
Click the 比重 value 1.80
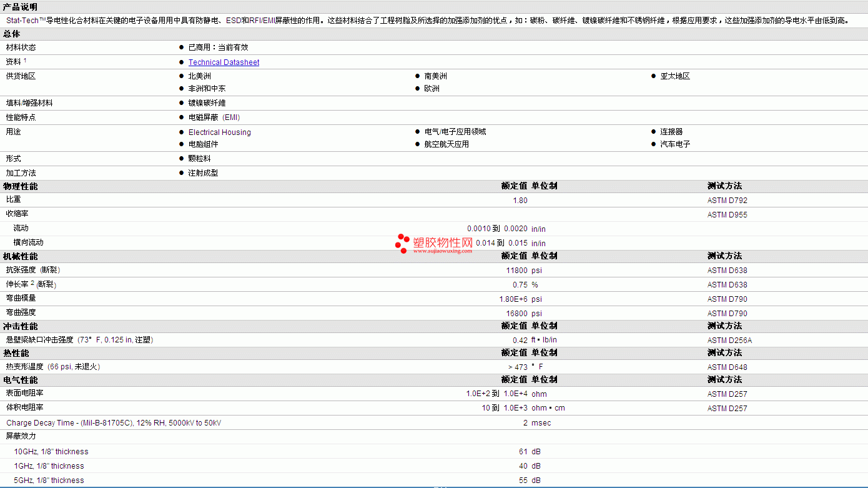click(520, 201)
